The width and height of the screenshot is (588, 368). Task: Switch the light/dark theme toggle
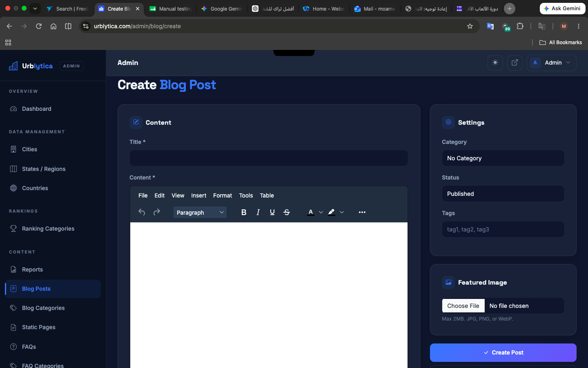tap(495, 63)
